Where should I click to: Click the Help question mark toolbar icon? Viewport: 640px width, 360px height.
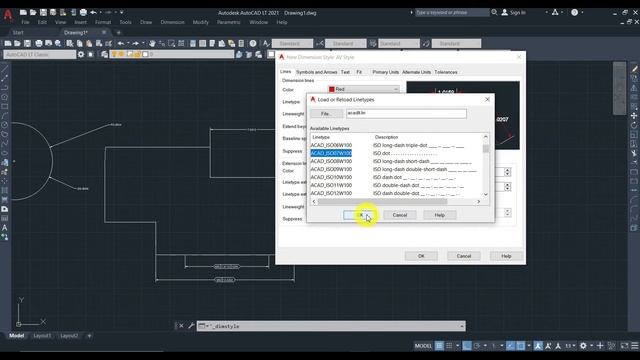(x=253, y=43)
